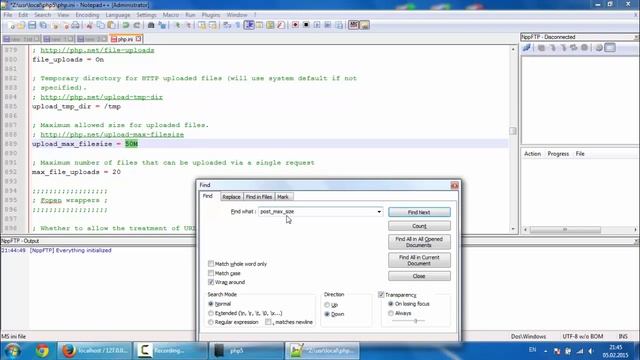Viewport: 640px width, 360px height.
Task: Click the Open file toolbar icon
Action: click(21, 25)
